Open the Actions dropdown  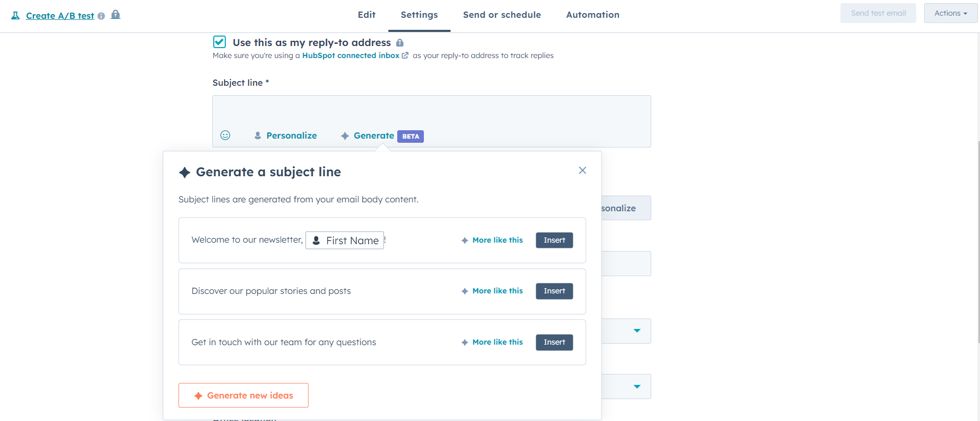pyautogui.click(x=950, y=13)
